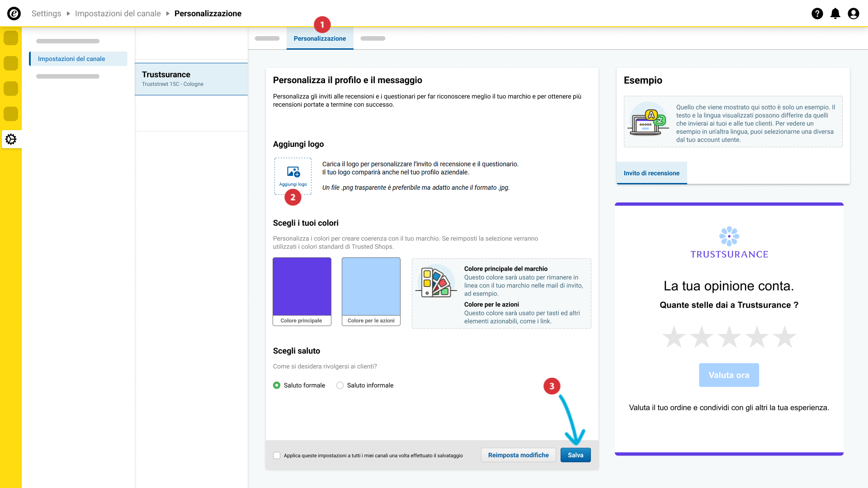Check Applica queste impostazioni a tutti i canali
The width and height of the screenshot is (868, 488).
coord(277,455)
